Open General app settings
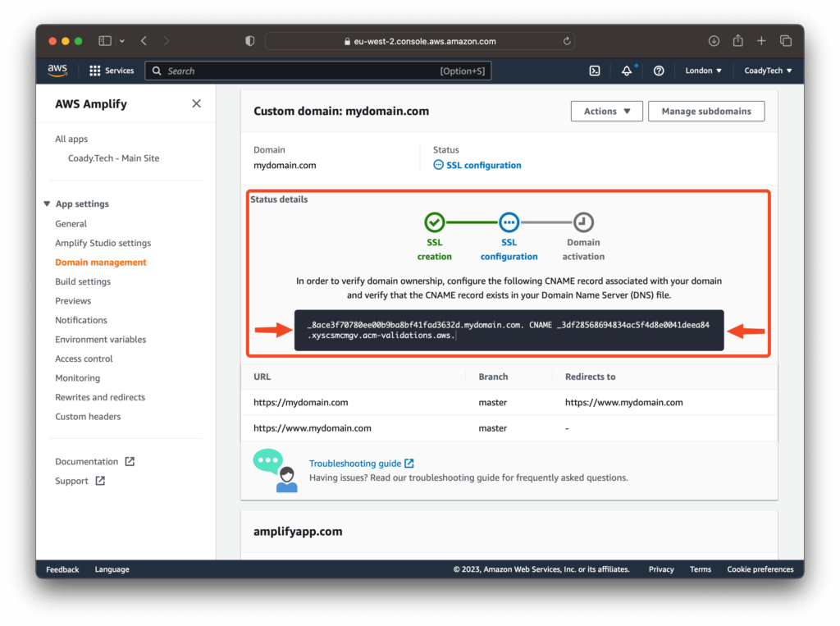The height and width of the screenshot is (626, 840). coord(71,223)
